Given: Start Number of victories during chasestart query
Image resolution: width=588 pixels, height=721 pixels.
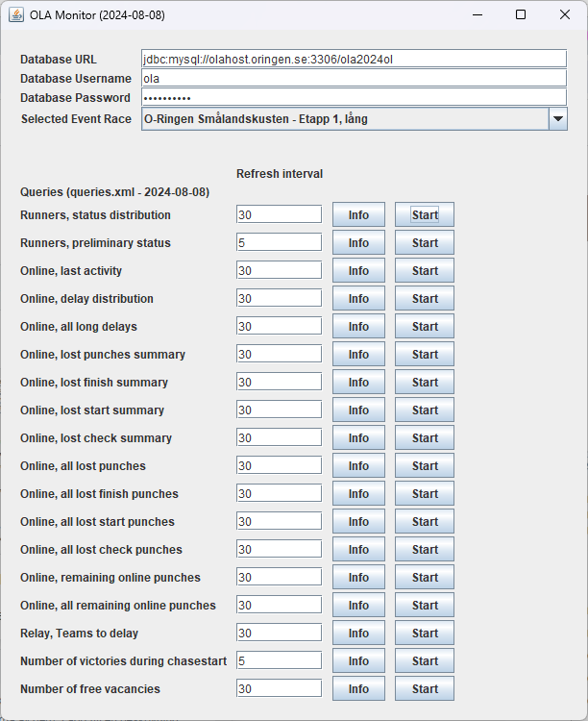Looking at the screenshot, I should tap(425, 660).
